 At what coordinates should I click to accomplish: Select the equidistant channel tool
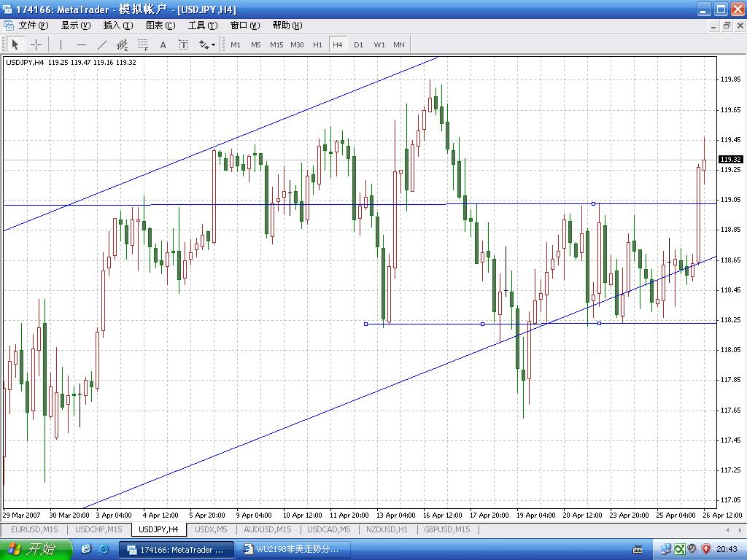pos(123,44)
